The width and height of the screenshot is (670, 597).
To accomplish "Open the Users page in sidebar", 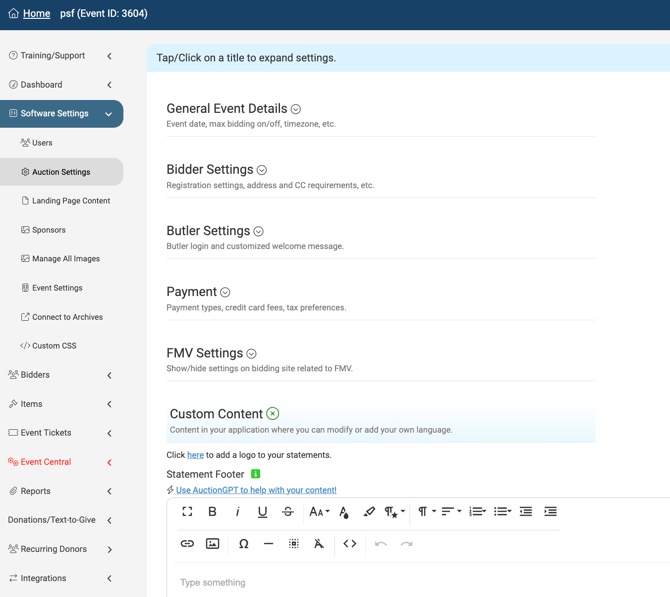I will point(42,143).
